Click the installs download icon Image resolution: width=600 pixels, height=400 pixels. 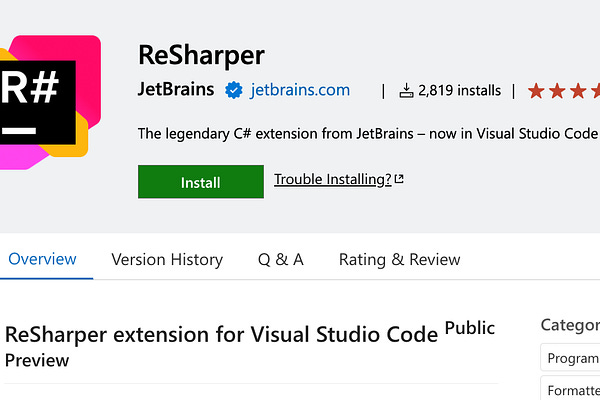(406, 91)
